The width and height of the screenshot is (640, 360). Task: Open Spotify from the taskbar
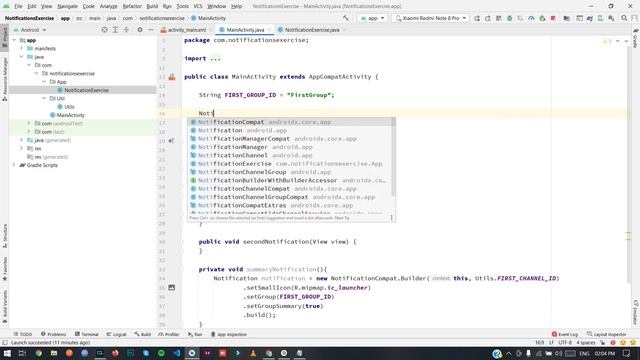tap(161, 353)
